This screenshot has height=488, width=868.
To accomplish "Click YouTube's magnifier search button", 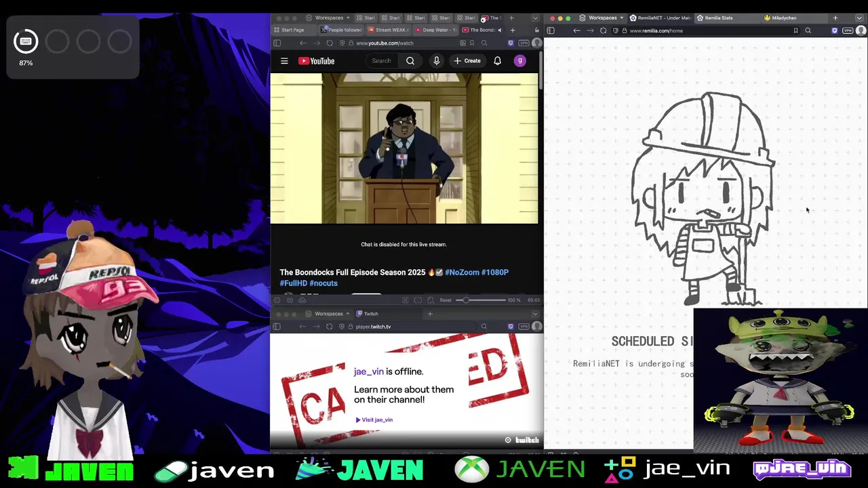I will 410,61.
